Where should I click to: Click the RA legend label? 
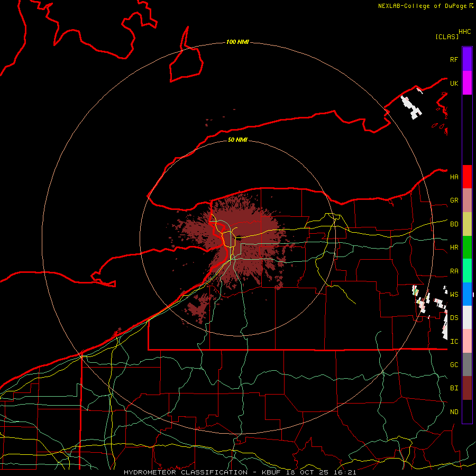coord(454,271)
